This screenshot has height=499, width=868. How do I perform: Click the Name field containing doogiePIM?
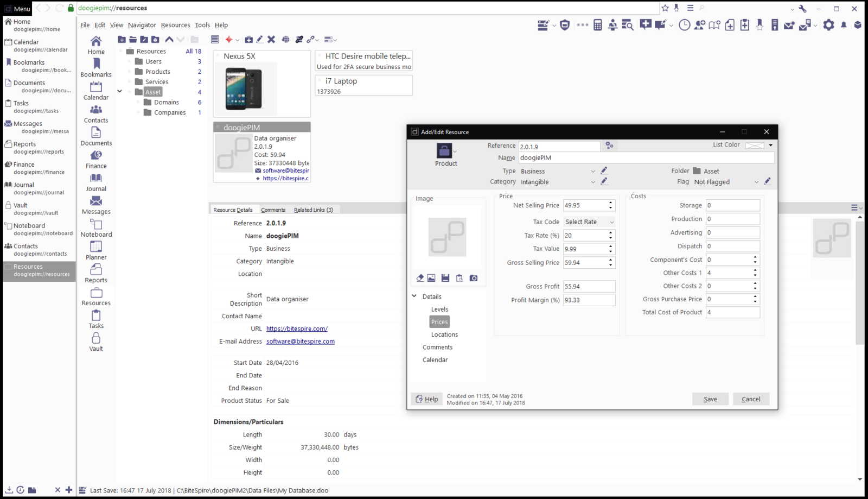pos(646,157)
